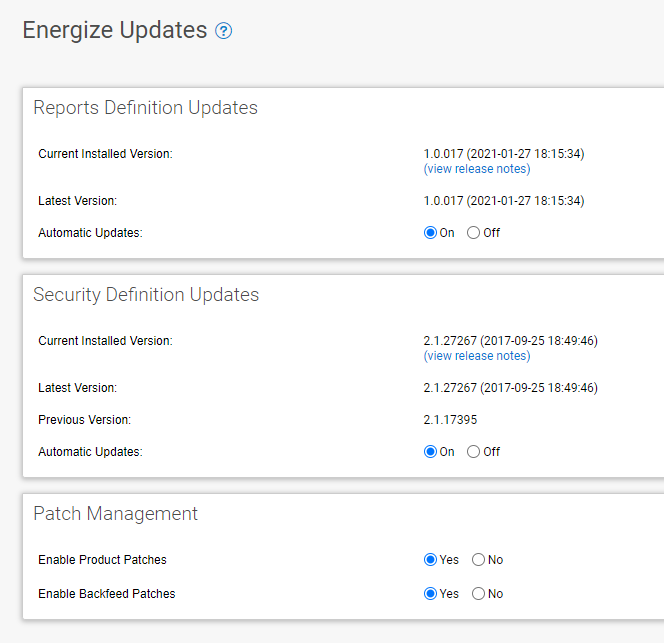Viewport: 664px width, 643px height.
Task: Click the Previous Version label
Action: (85, 420)
